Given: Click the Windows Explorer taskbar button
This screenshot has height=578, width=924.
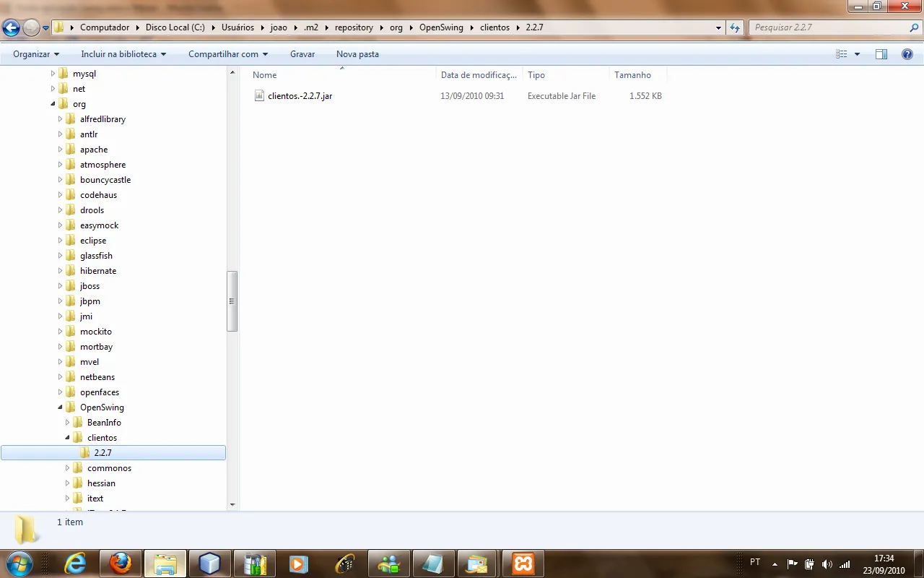Looking at the screenshot, I should (x=165, y=563).
